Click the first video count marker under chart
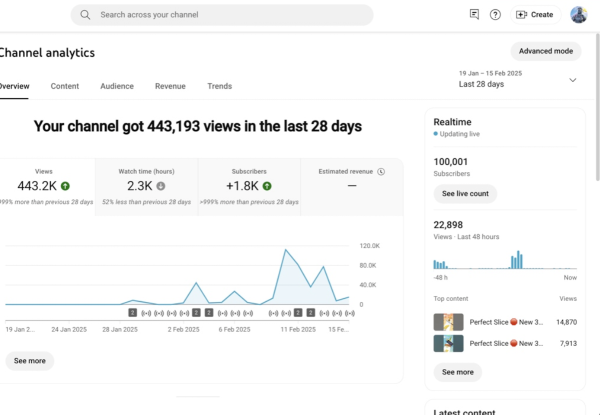Screen dimensions: 600x415 [x=132, y=313]
